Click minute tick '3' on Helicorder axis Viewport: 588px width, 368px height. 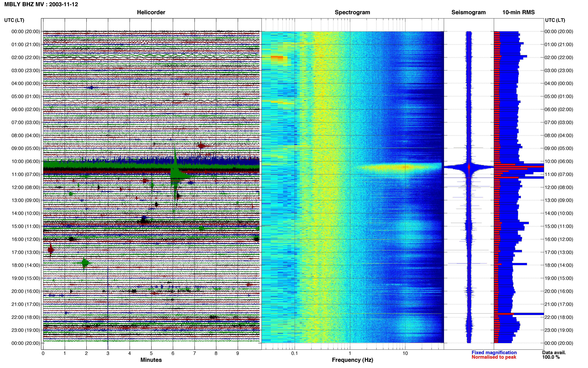pyautogui.click(x=108, y=353)
